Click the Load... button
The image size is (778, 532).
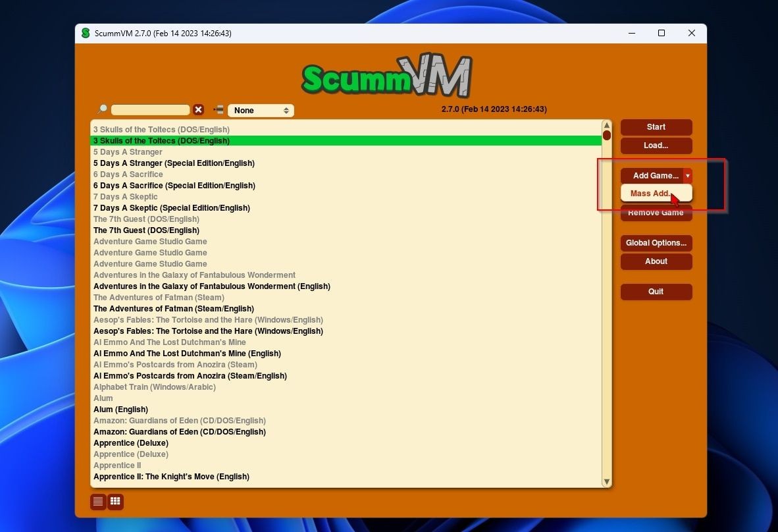coord(656,146)
